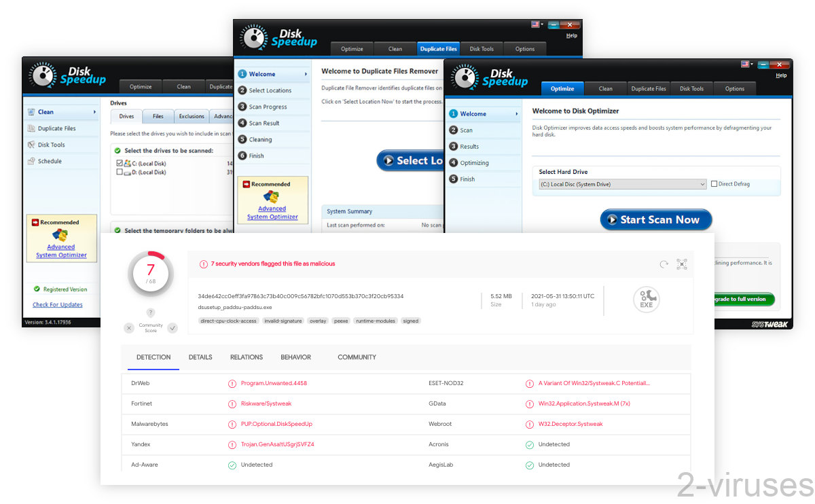This screenshot has height=504, width=815.
Task: Expand Welcome step arrow in Disk Optimizer window
Action: click(517, 114)
